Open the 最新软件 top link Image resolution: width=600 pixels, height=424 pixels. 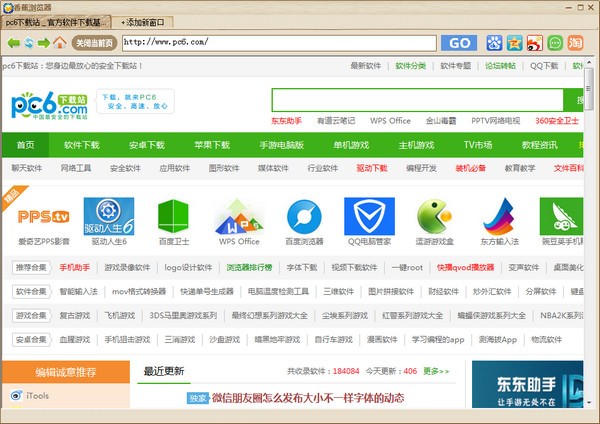click(x=366, y=66)
